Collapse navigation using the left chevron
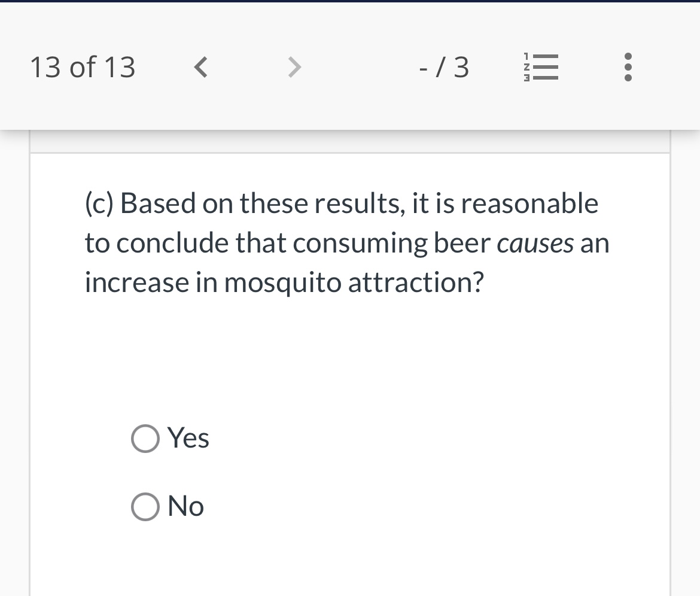This screenshot has height=596, width=700. (x=200, y=67)
